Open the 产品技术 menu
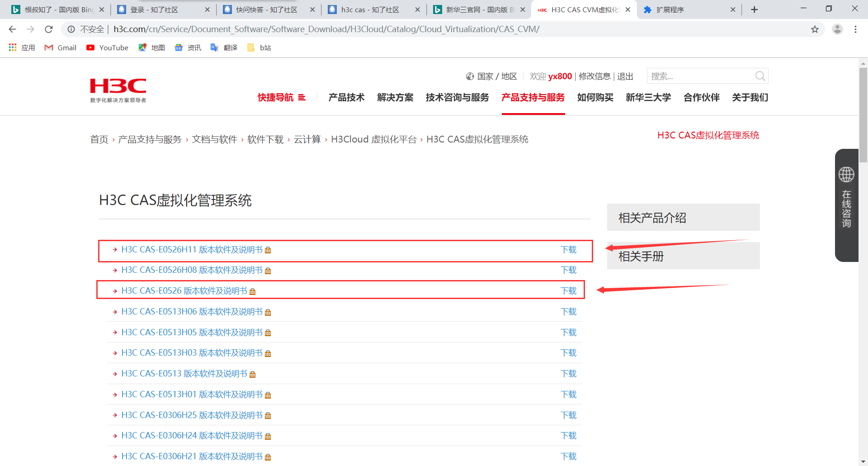Screen dimensions: 868x466 pos(346,97)
